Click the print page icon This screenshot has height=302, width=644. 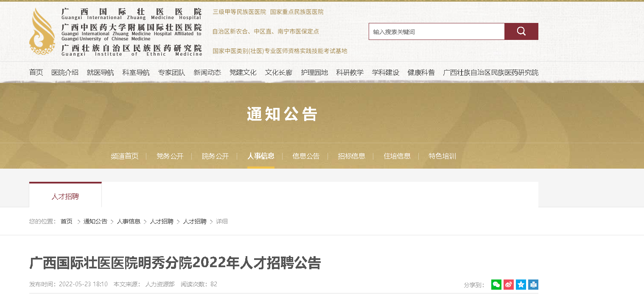533,285
